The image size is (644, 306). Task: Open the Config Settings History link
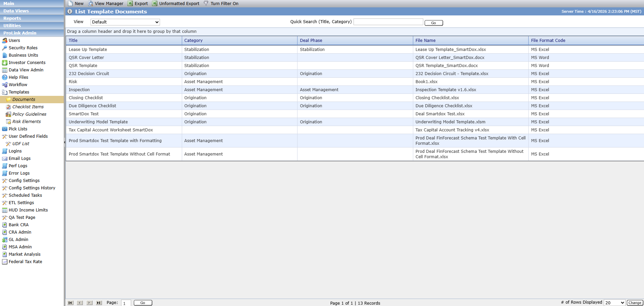pyautogui.click(x=32, y=188)
